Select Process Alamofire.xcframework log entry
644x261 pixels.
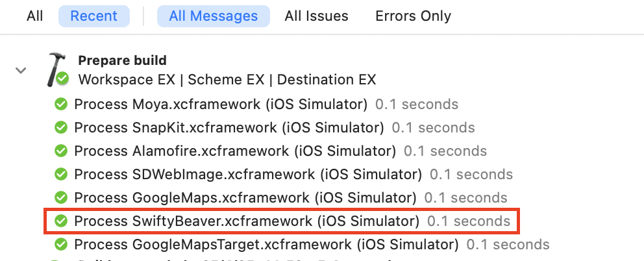tap(271, 151)
